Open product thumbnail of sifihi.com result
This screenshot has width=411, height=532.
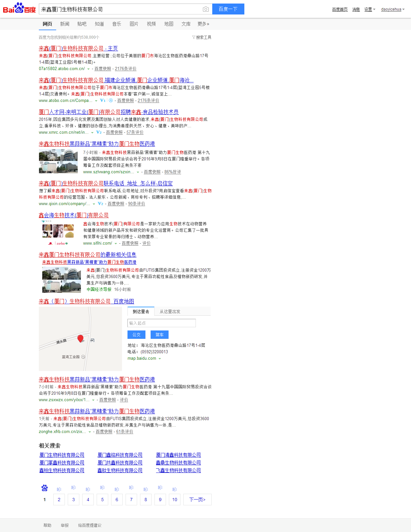(x=58, y=233)
